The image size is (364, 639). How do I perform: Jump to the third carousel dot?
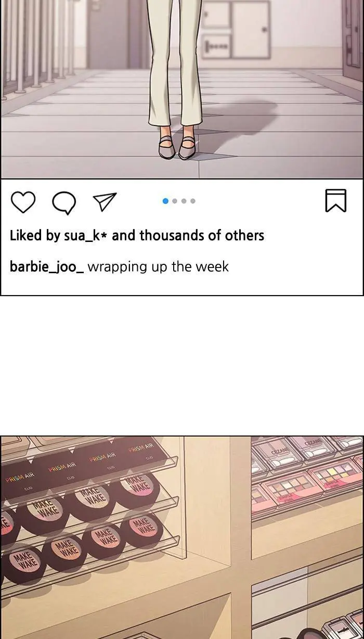coord(184,201)
